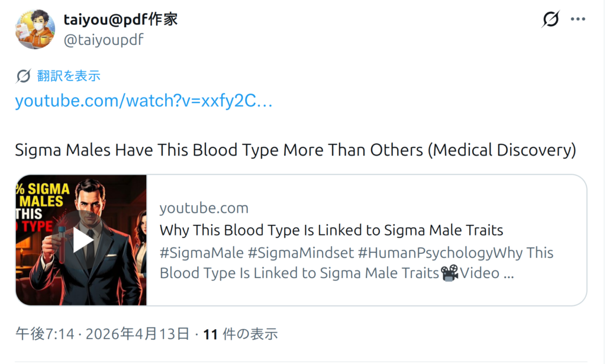Click the @taiyoupdf handle
The height and width of the screenshot is (364, 606).
[104, 40]
